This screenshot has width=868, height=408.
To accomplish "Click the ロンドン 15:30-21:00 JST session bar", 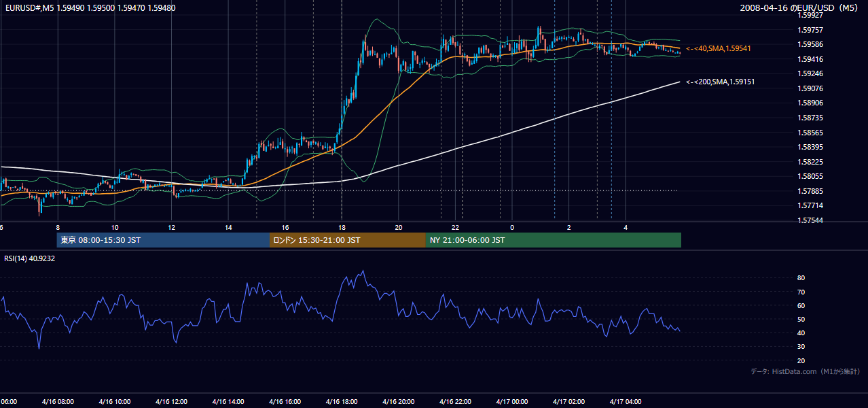I will [348, 240].
